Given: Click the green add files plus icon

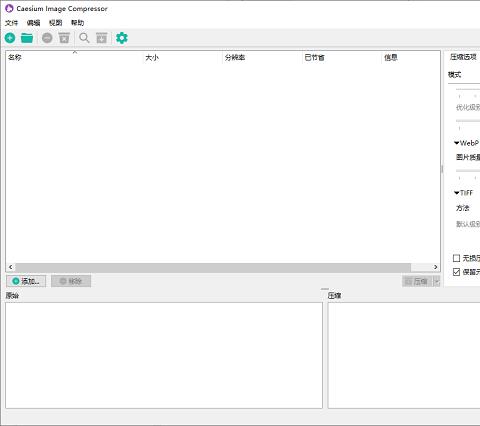Looking at the screenshot, I should pos(10,38).
